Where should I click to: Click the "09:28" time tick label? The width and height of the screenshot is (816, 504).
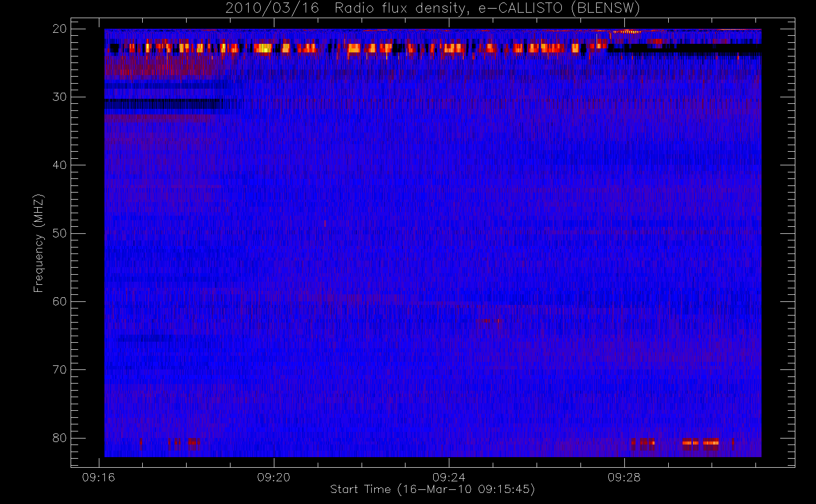pyautogui.click(x=624, y=477)
